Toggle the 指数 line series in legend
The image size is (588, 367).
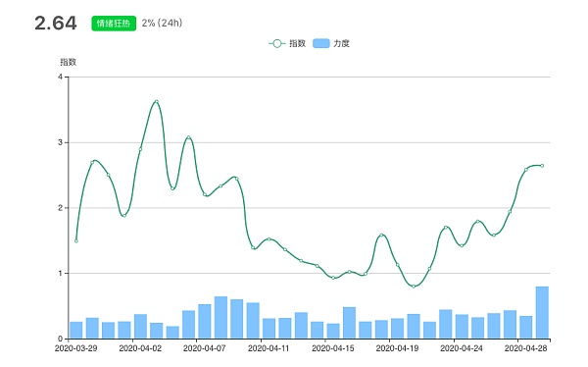[287, 43]
